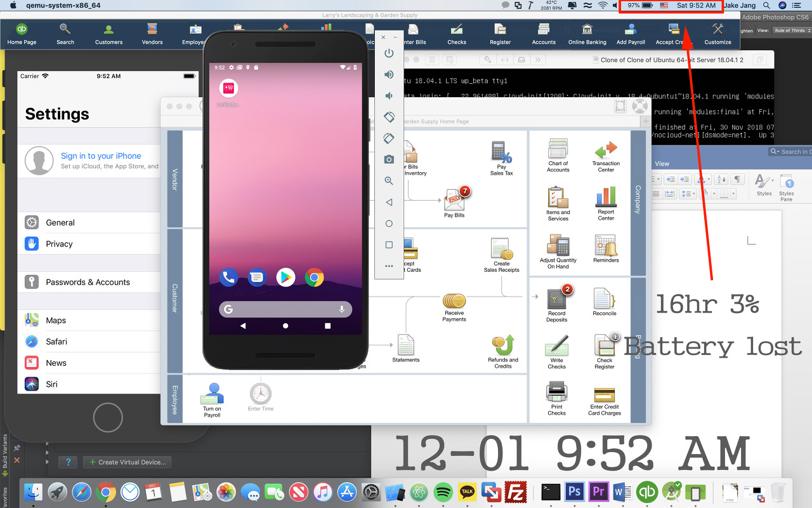Open Print Checks in QuickBooks home
The height and width of the screenshot is (508, 812).
coord(556,399)
